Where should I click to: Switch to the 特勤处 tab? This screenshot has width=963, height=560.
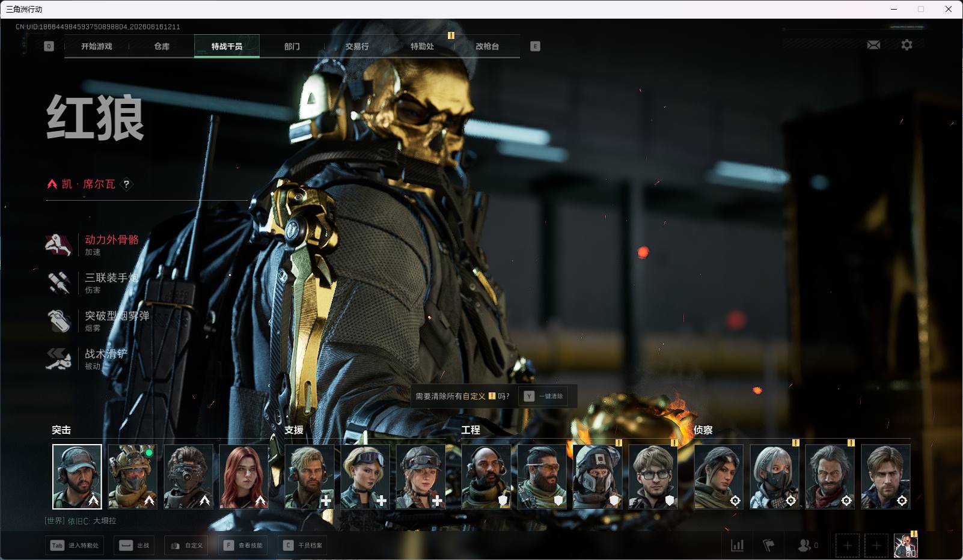coord(422,46)
